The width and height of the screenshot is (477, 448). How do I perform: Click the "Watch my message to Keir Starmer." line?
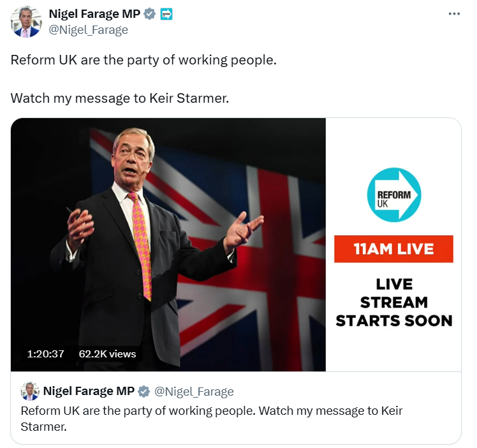pyautogui.click(x=119, y=99)
